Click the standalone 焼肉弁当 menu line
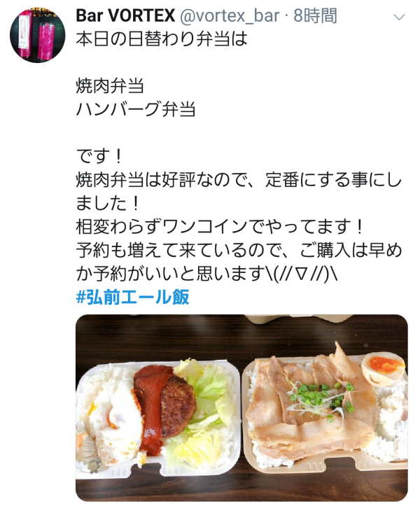 (x=110, y=86)
